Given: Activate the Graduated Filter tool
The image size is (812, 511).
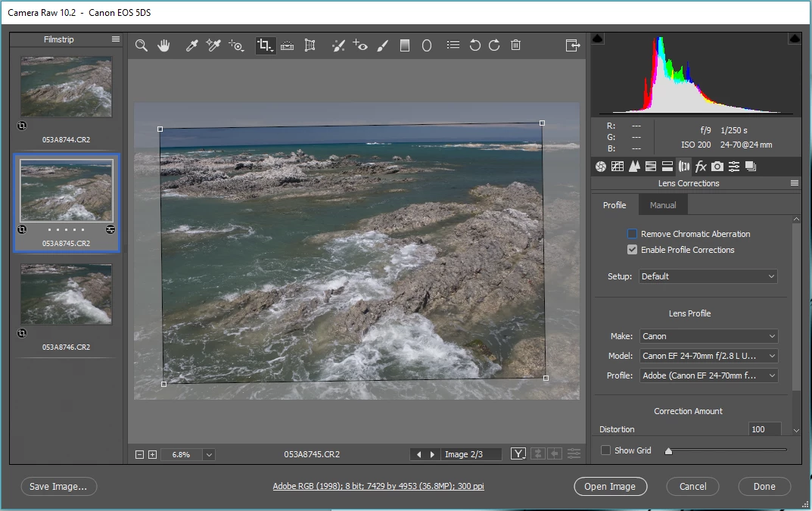Looking at the screenshot, I should click(x=405, y=45).
